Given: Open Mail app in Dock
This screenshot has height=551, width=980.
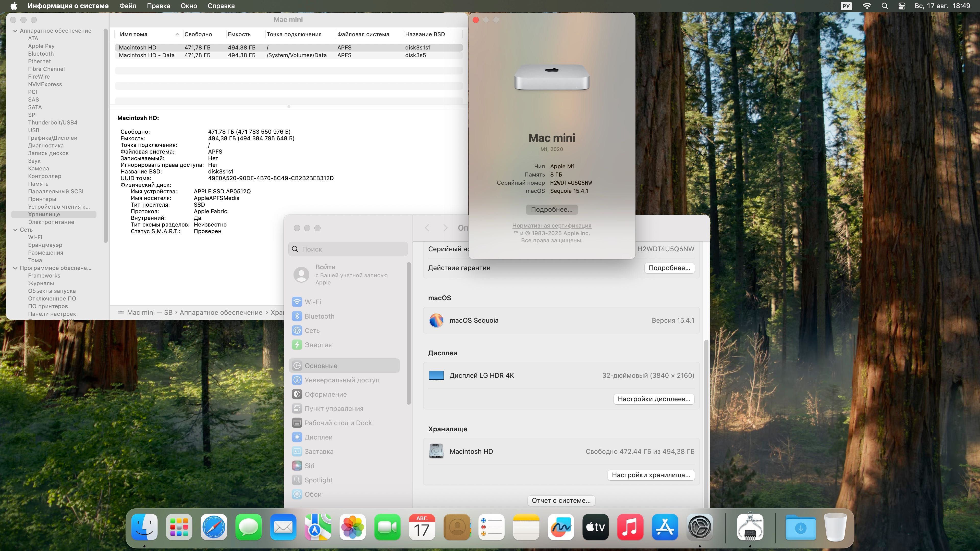Looking at the screenshot, I should click(x=283, y=527).
